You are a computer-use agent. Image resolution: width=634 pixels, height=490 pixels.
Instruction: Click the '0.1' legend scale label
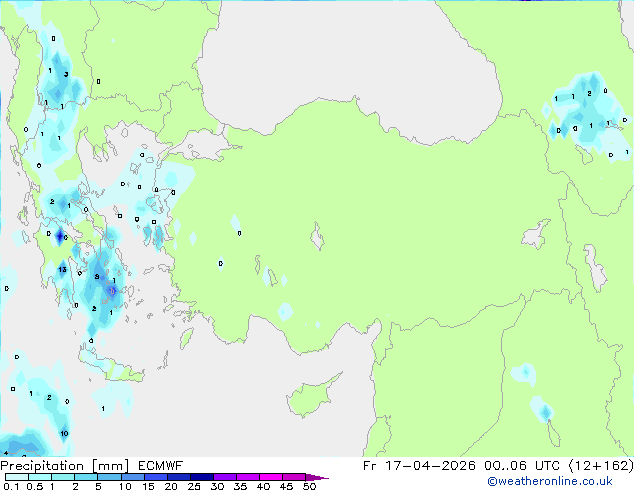(11, 486)
